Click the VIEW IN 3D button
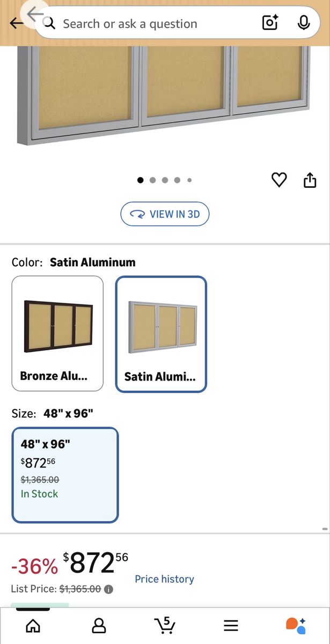This screenshot has height=644, width=330. [x=165, y=214]
